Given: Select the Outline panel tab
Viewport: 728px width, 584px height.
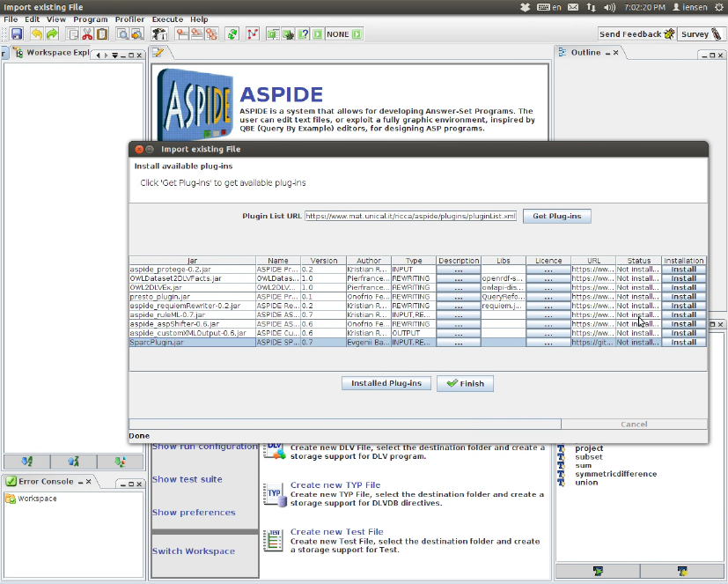Looking at the screenshot, I should click(586, 53).
